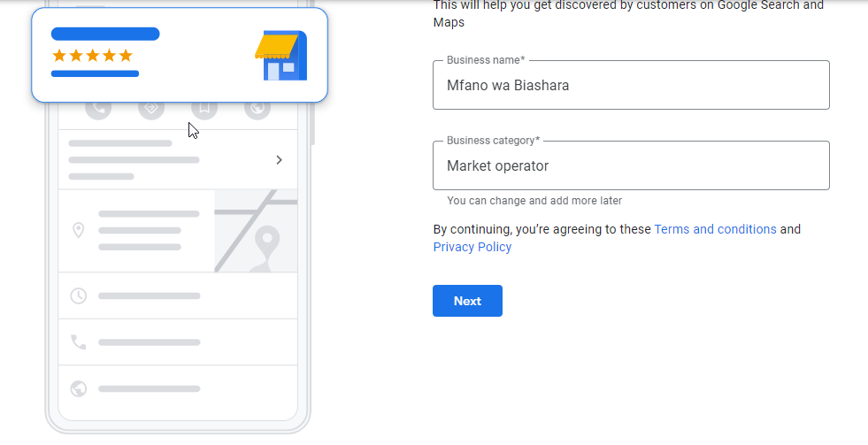
Task: Click the long blue title bar in the card
Action: 105,35
